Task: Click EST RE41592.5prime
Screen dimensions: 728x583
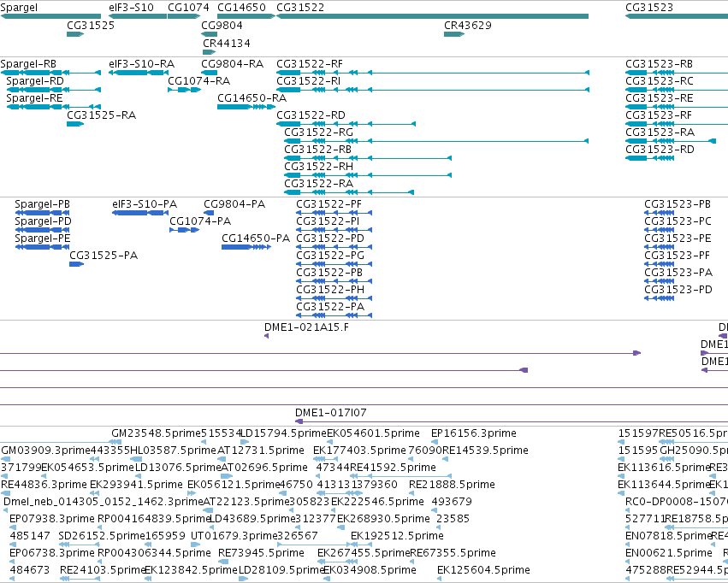Action: tap(393, 468)
